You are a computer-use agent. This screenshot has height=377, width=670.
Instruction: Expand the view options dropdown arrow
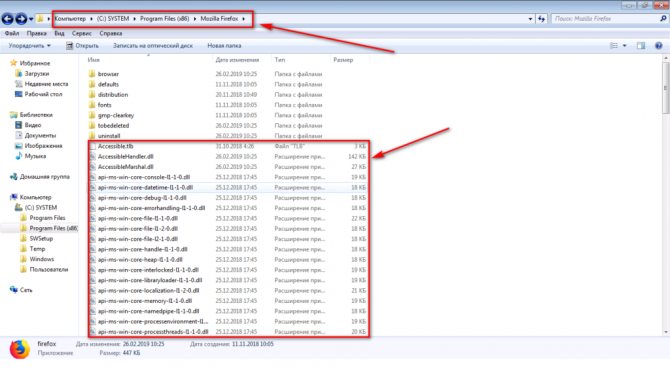pyautogui.click(x=624, y=46)
